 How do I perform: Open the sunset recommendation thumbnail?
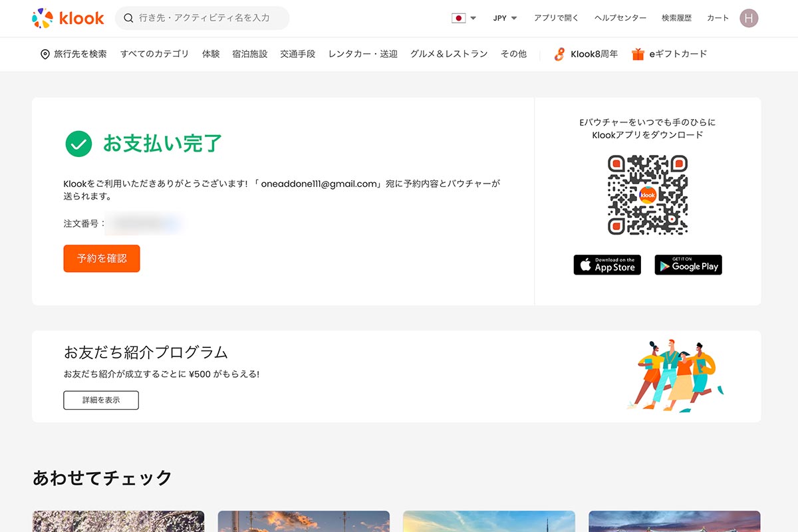[x=304, y=521]
